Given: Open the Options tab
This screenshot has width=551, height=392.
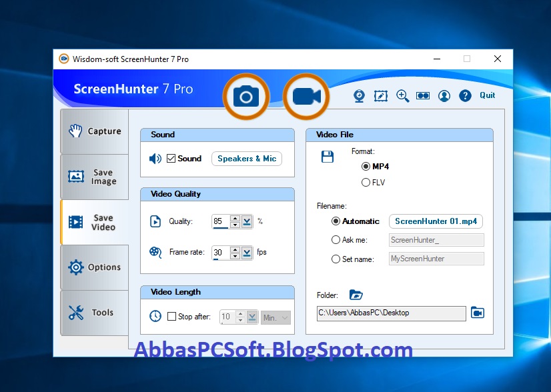Looking at the screenshot, I should (x=95, y=267).
